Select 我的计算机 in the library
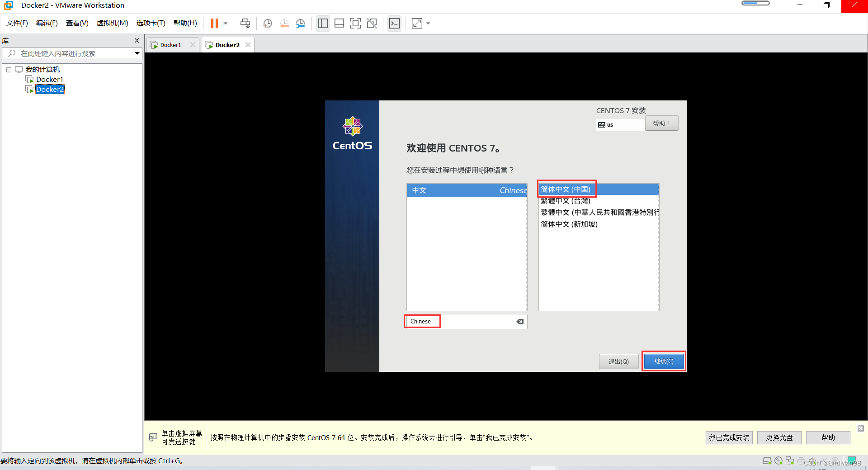 coord(42,70)
